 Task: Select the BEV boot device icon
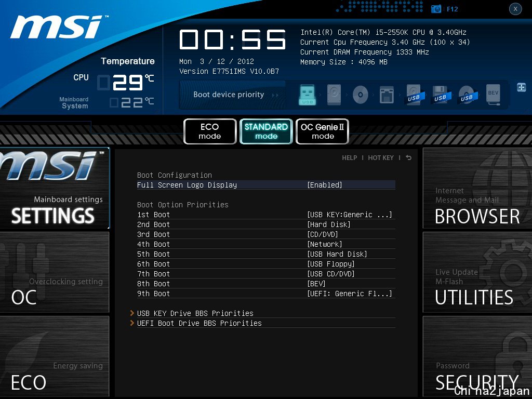point(493,95)
